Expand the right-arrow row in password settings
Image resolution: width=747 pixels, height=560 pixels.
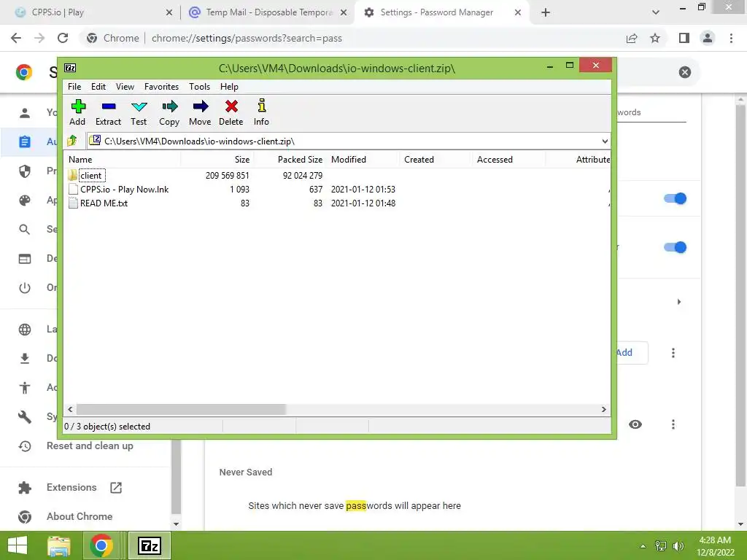[x=679, y=302]
